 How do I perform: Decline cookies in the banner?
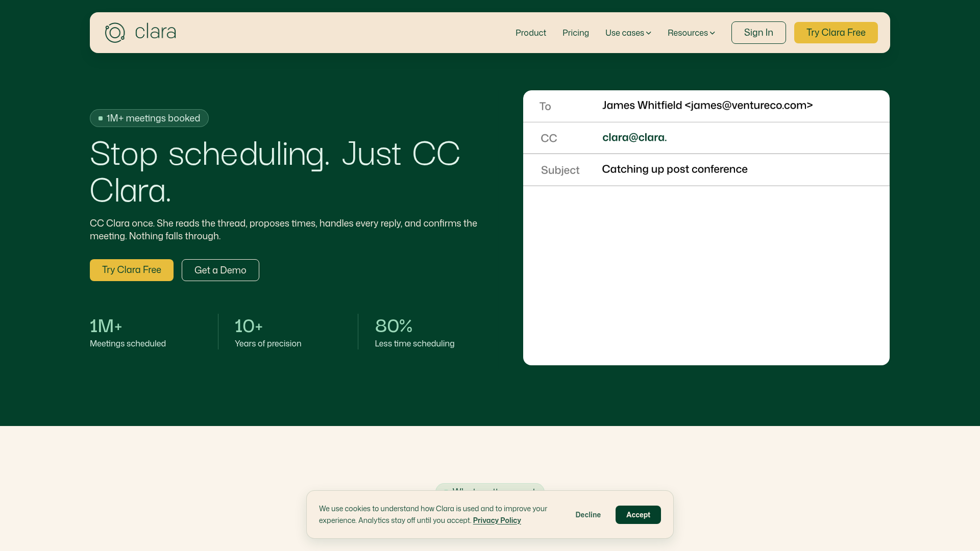click(588, 515)
